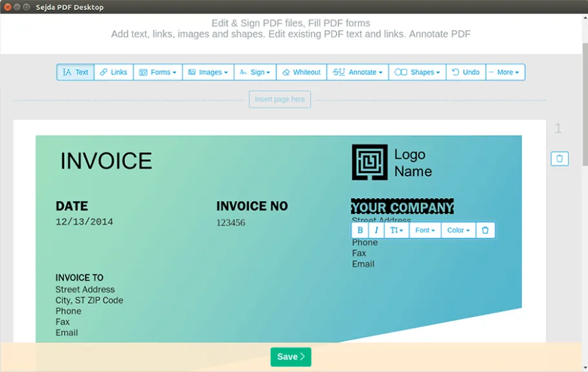This screenshot has width=588, height=372.
Task: Open the Sign dropdown
Action: pos(255,72)
